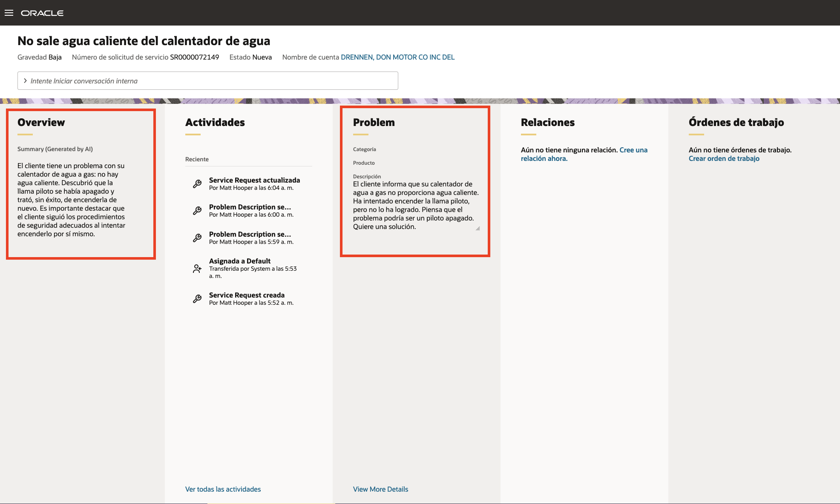Click the wrench icon on the 6:00 a.m. Problem Description entry
840x504 pixels.
coord(197,210)
